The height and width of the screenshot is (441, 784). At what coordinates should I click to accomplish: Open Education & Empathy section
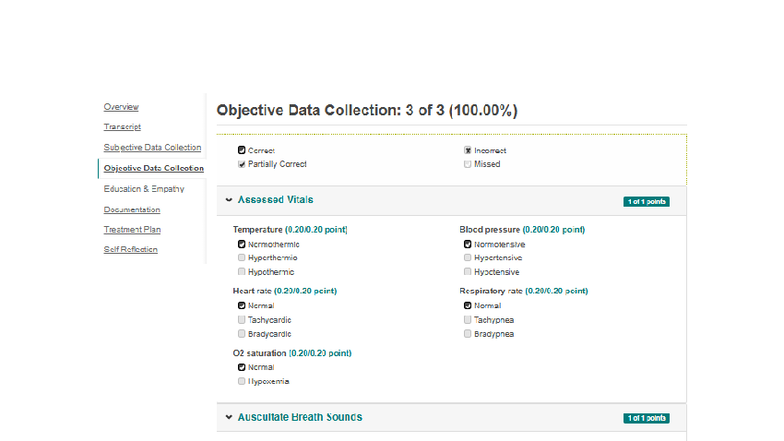[x=144, y=188]
